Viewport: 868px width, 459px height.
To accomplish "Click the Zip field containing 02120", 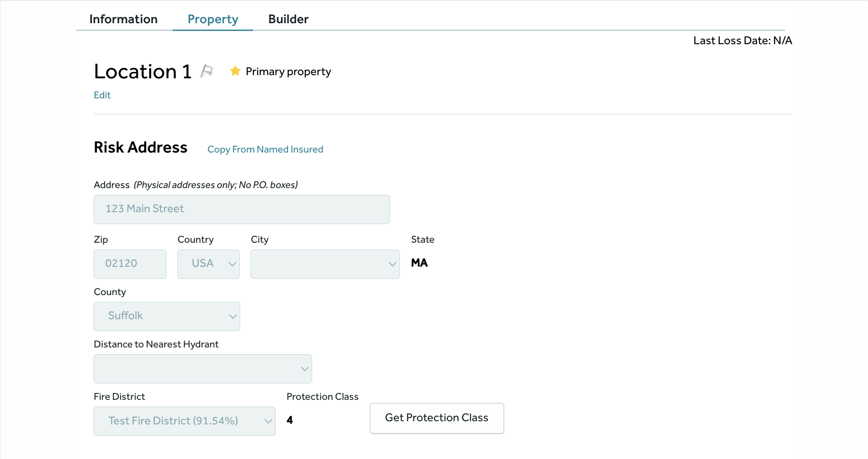I will point(130,264).
